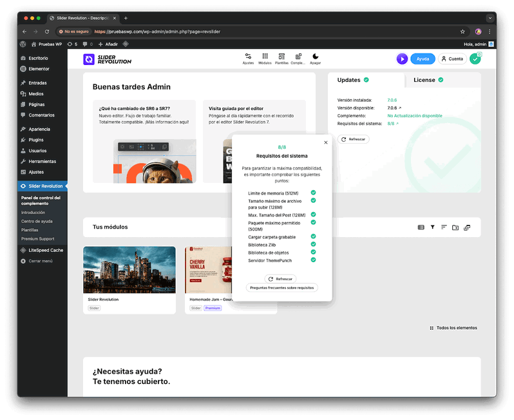The image size is (514, 420).
Task: Open Usuarios in sidebar
Action: [37, 151]
